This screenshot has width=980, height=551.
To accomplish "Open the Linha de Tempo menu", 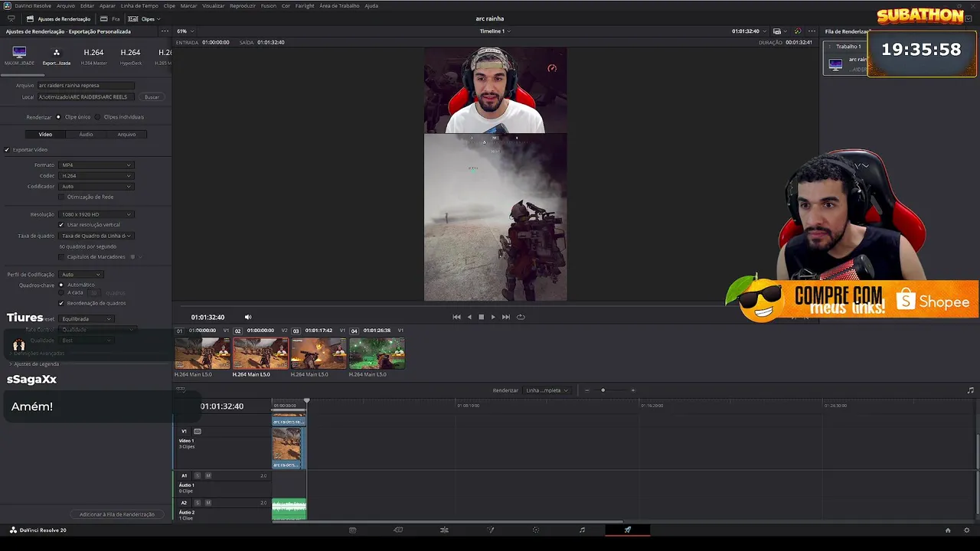I will click(139, 5).
